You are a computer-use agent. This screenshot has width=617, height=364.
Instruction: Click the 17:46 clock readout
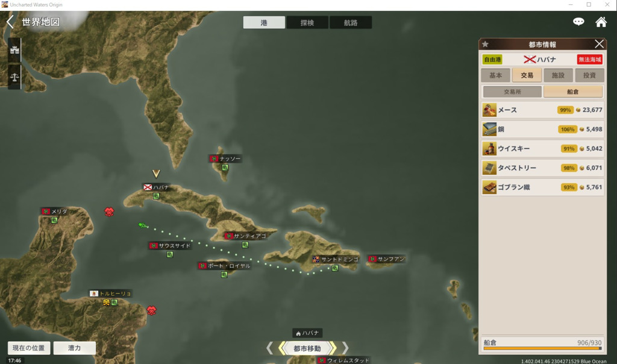[x=14, y=360]
